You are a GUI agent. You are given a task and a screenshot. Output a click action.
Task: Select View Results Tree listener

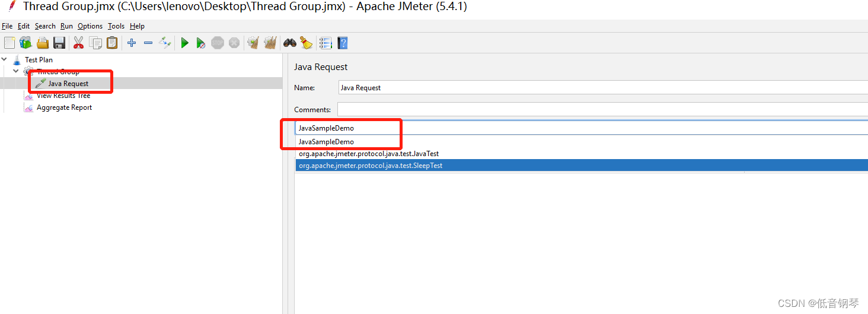coord(63,96)
